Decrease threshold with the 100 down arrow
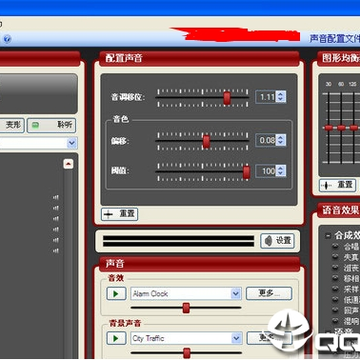This screenshot has width=360, height=360. 281,174
